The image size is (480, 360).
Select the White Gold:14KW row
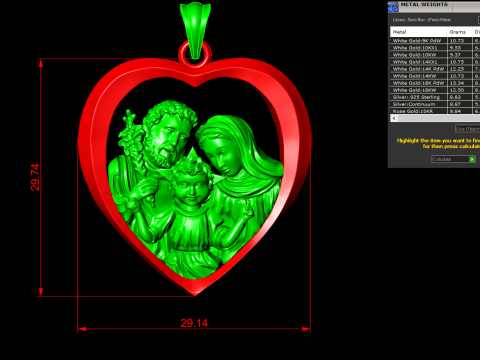[x=435, y=76]
